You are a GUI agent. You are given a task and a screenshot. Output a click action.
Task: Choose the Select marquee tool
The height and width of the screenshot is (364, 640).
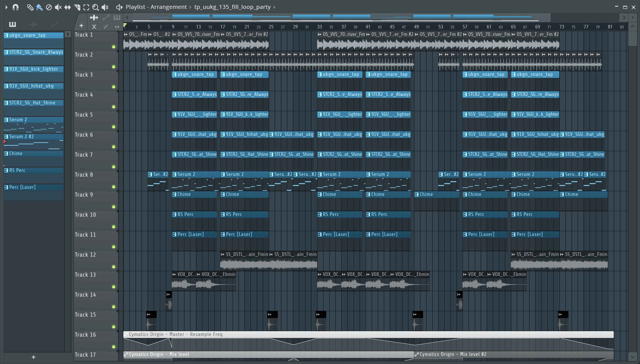click(x=86, y=7)
